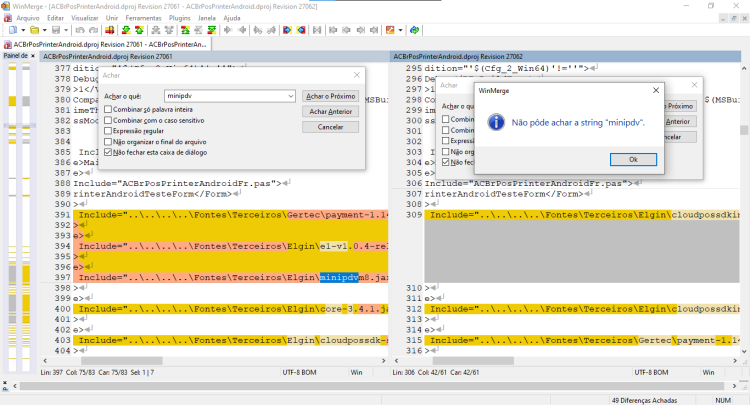
Task: Click the Open folder toolbar icon
Action: (x=34, y=30)
